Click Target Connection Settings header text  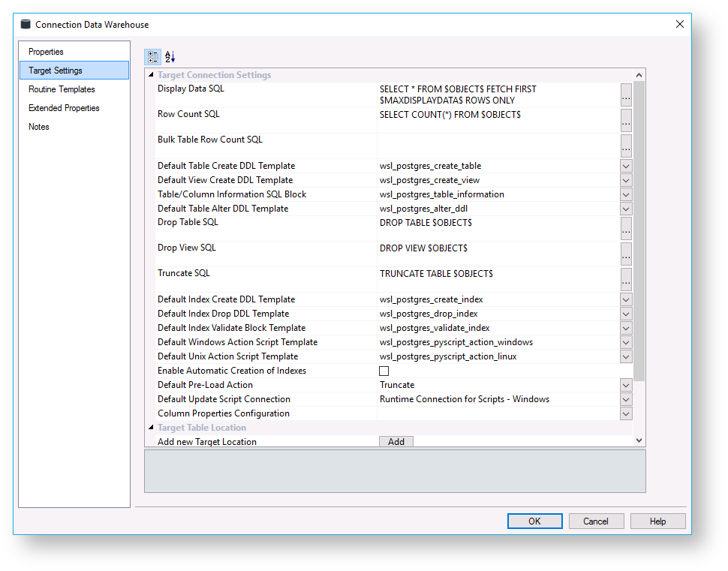pyautogui.click(x=214, y=75)
